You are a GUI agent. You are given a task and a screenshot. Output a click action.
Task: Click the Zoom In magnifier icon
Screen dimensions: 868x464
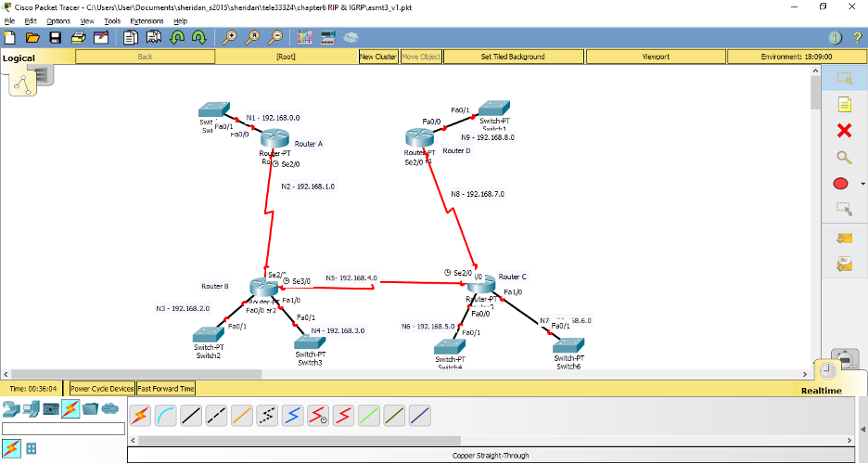coord(229,37)
